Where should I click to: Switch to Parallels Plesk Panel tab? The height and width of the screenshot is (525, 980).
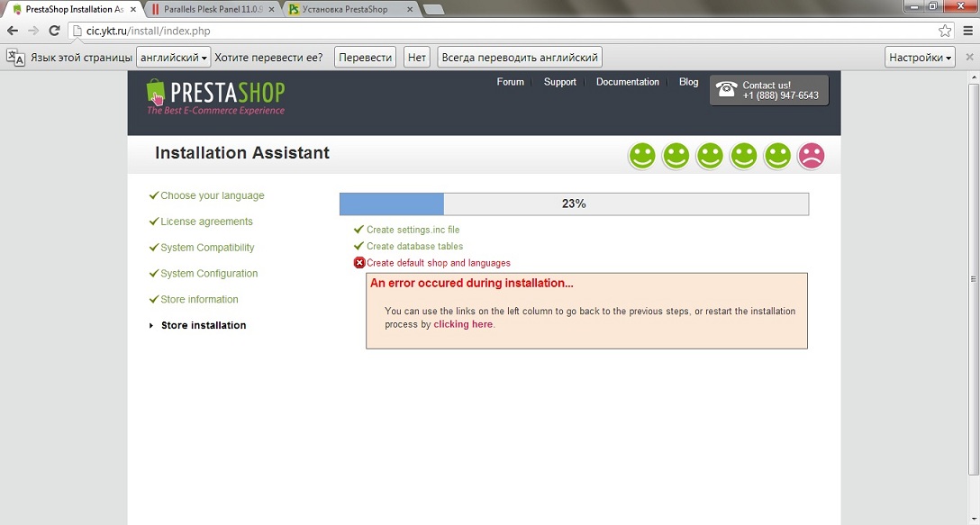(212, 9)
